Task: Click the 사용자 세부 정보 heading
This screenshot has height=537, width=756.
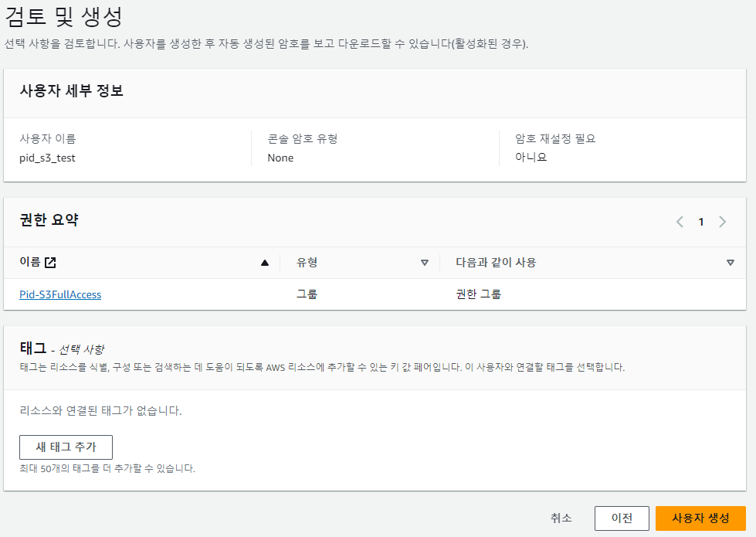Action: (x=71, y=90)
